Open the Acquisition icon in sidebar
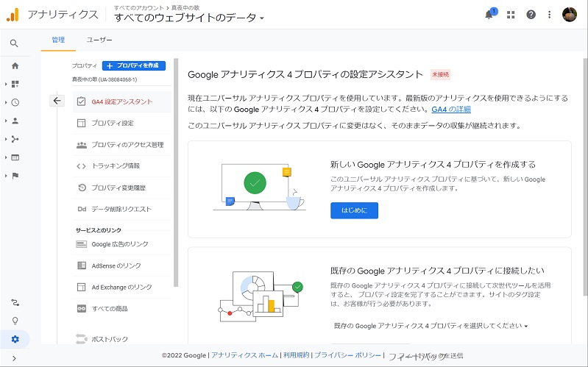588x367 pixels. (x=15, y=139)
